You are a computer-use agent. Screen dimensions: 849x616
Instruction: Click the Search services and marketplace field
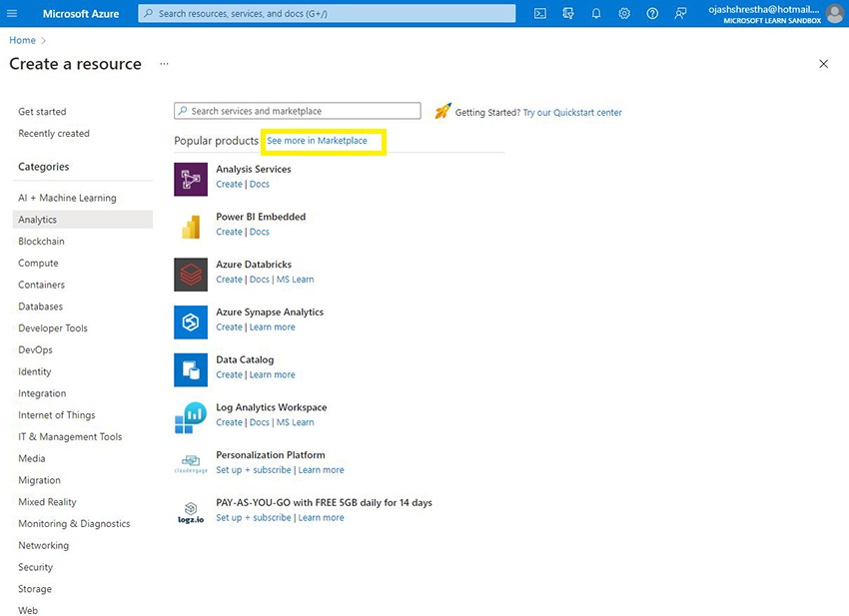298,111
